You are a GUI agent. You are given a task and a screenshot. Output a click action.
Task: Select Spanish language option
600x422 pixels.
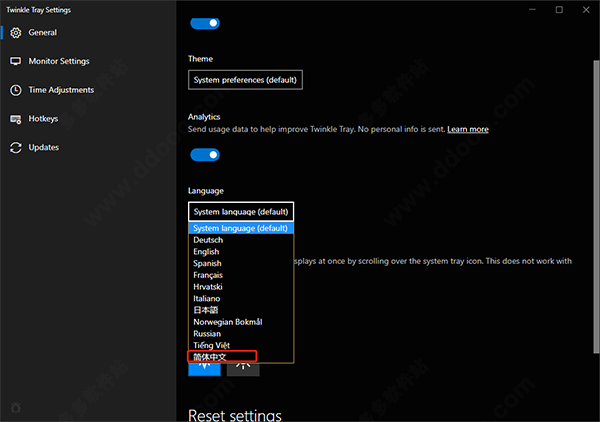click(x=241, y=264)
